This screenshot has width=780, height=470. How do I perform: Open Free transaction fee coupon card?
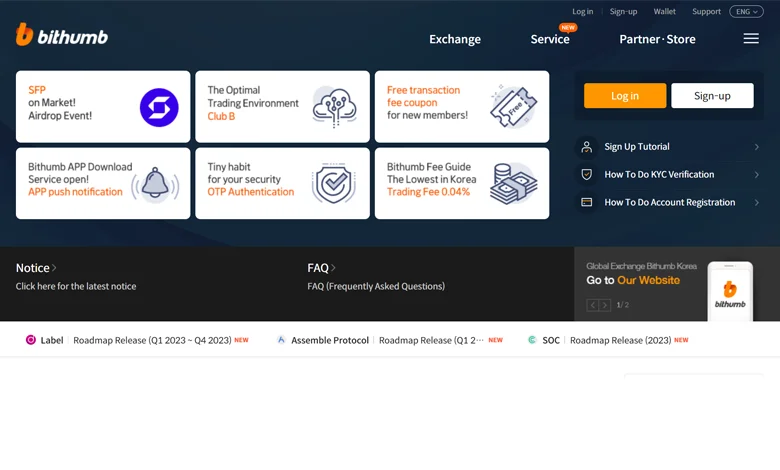pyautogui.click(x=462, y=106)
